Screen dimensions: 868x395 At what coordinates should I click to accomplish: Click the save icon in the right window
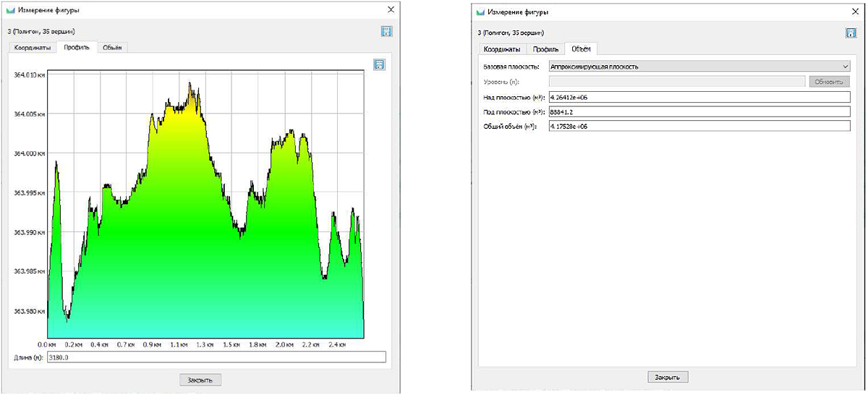pos(851,33)
